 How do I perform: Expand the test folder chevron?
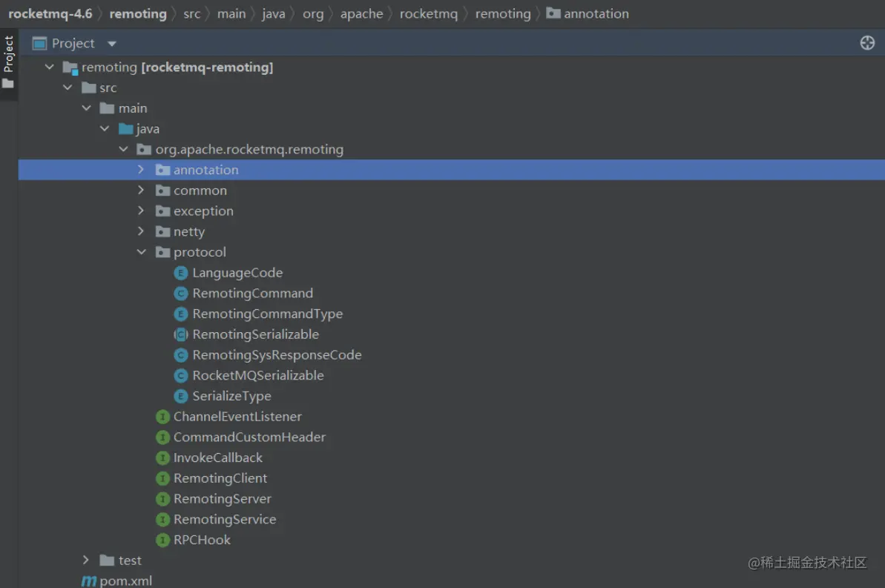coord(86,560)
